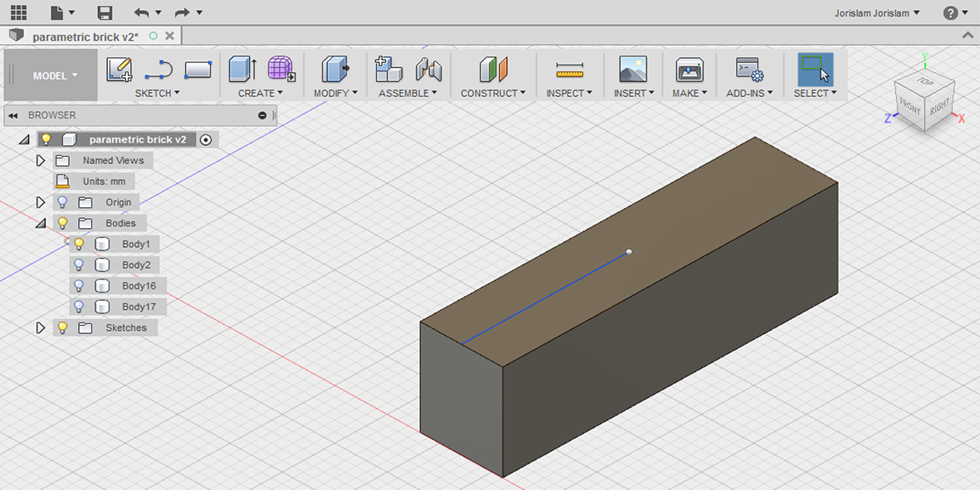Select the Joint assemble tool
Viewport: 980px width, 490px height.
click(x=429, y=70)
